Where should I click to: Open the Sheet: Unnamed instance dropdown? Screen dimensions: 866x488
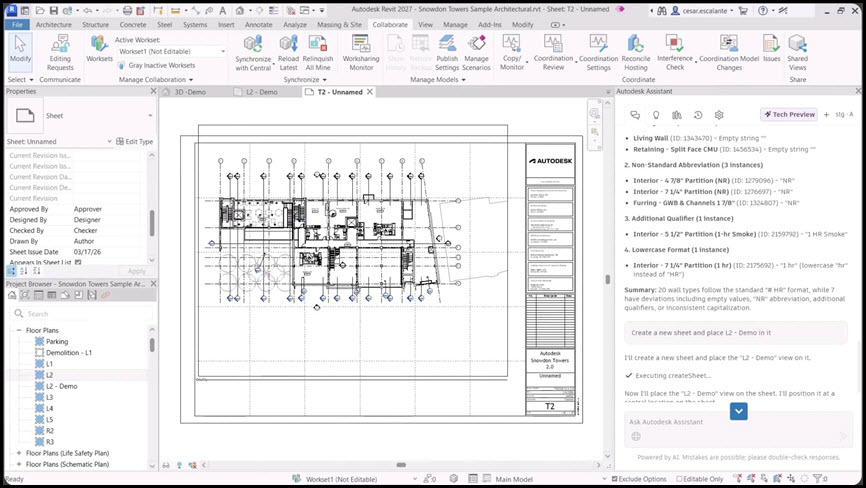(109, 142)
